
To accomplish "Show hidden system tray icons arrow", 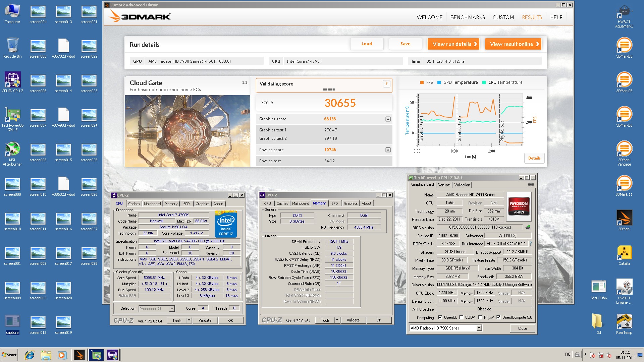I will pos(585,355).
